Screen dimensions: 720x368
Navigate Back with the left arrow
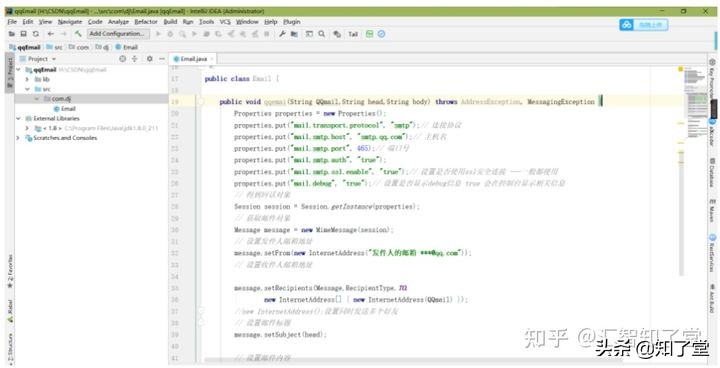tap(51, 34)
